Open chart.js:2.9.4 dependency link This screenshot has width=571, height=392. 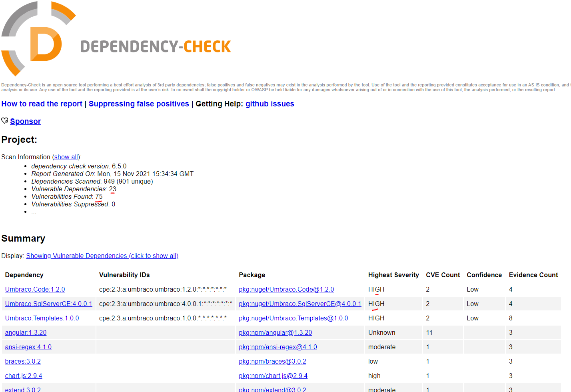[x=24, y=376]
